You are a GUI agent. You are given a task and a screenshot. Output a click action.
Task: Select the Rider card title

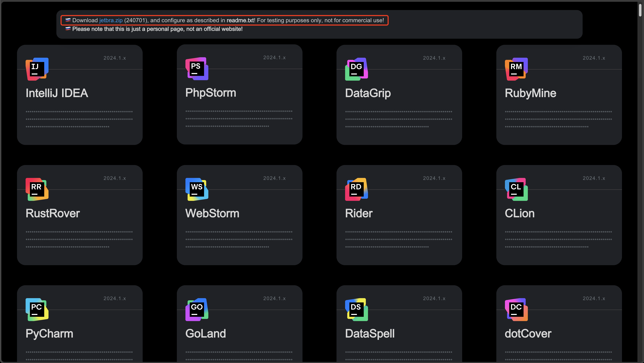[x=359, y=213]
